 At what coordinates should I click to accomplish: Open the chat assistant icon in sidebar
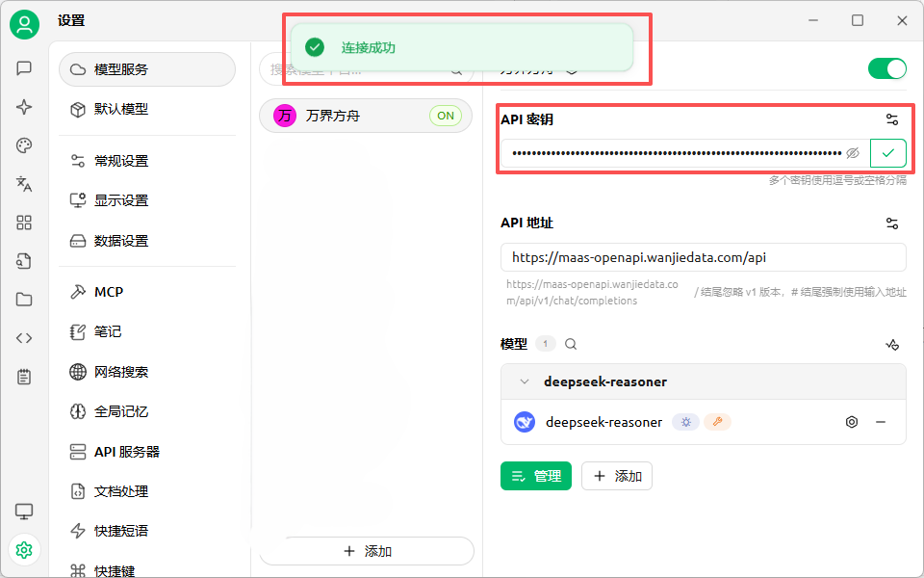pos(24,68)
